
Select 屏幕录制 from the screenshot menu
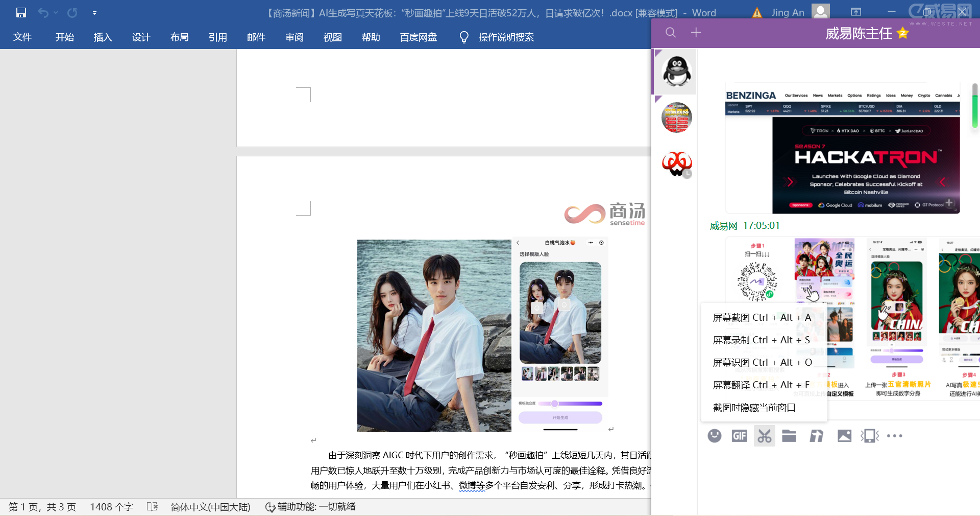761,340
